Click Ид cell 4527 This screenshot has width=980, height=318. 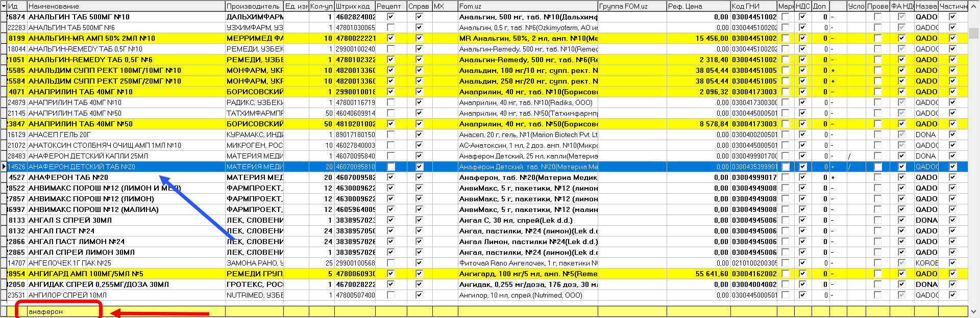pyautogui.click(x=17, y=177)
